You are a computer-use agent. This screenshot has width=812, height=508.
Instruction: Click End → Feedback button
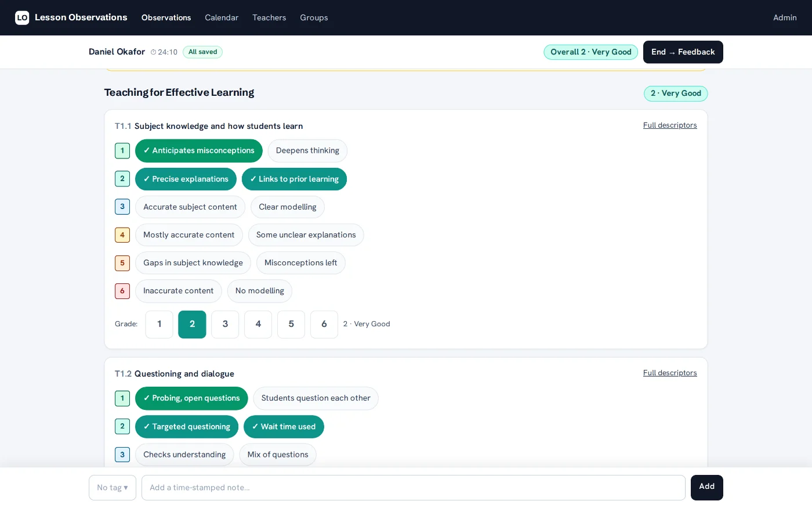click(x=683, y=52)
